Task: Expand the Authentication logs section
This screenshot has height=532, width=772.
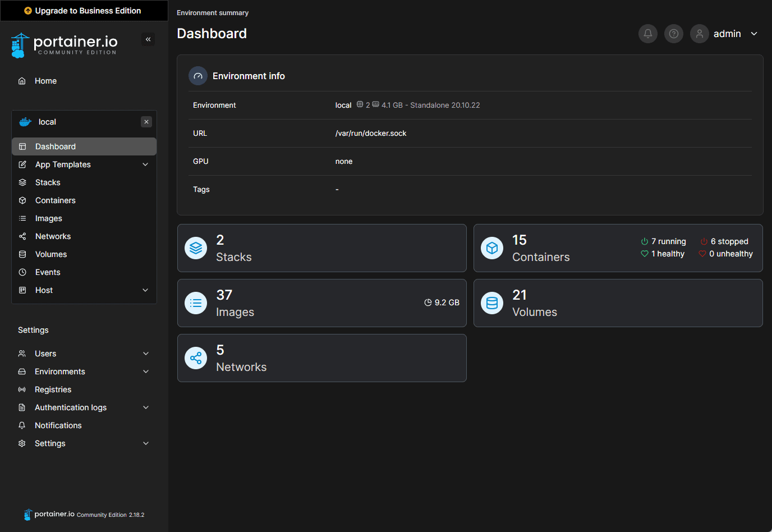Action: (146, 407)
